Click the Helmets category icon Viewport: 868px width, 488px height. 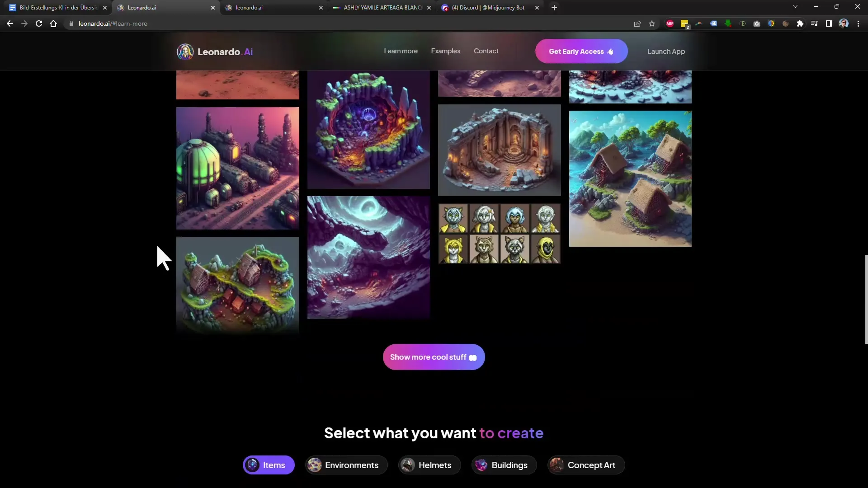[x=408, y=465]
